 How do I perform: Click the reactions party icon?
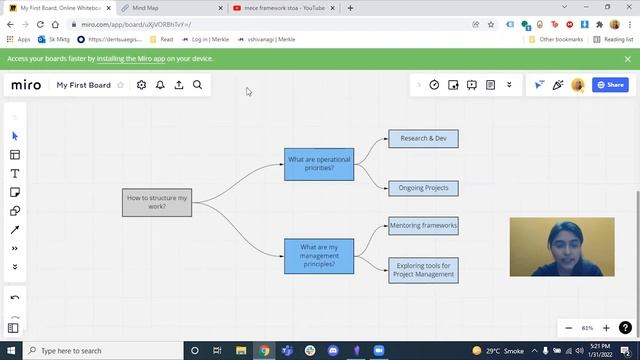[x=558, y=85]
